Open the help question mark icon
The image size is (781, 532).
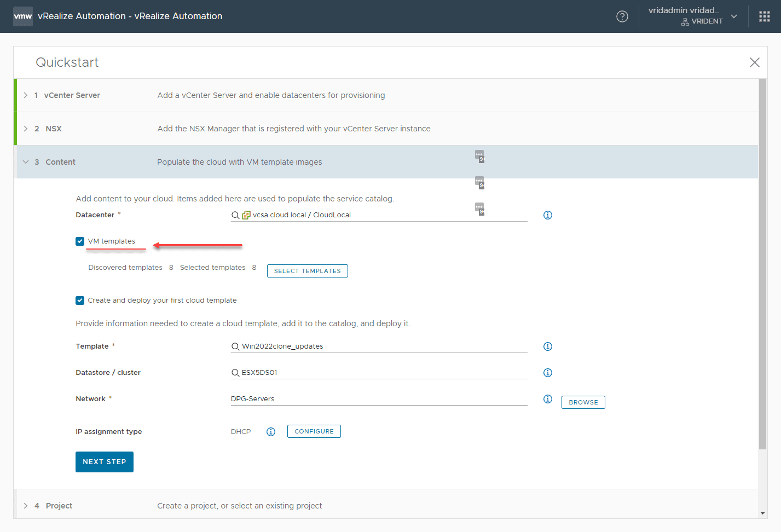(x=622, y=16)
